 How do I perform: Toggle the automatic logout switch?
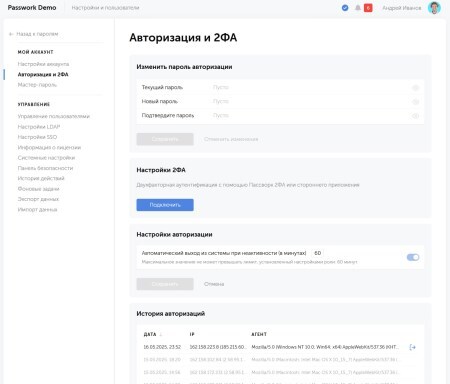413,257
